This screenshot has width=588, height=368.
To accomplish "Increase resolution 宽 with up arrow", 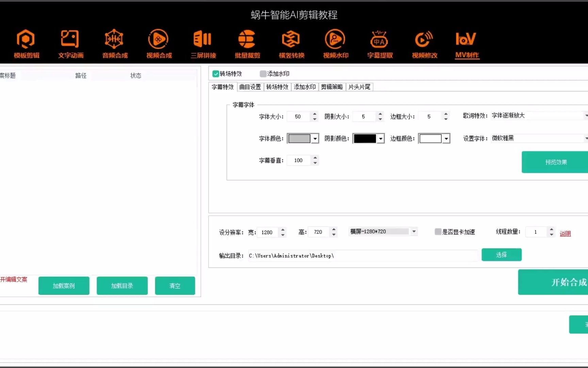I will click(283, 229).
